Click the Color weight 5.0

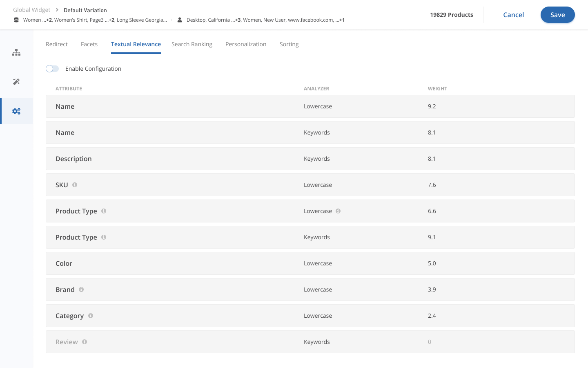(x=432, y=263)
